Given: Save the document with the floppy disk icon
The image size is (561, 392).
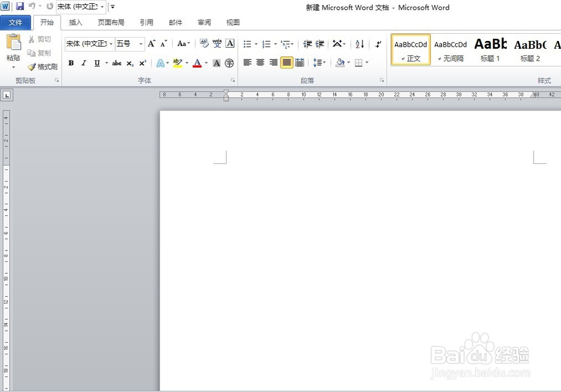Looking at the screenshot, I should [x=20, y=6].
